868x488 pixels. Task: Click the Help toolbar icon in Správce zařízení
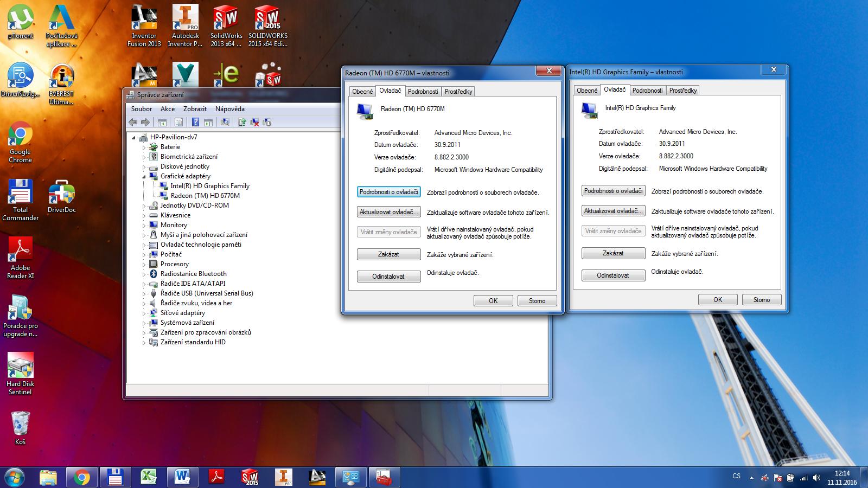(x=195, y=123)
